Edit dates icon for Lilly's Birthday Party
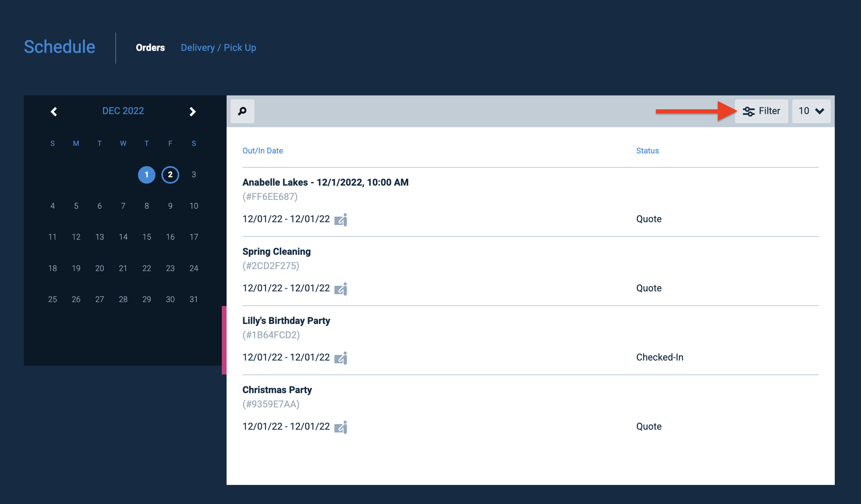 click(x=341, y=358)
